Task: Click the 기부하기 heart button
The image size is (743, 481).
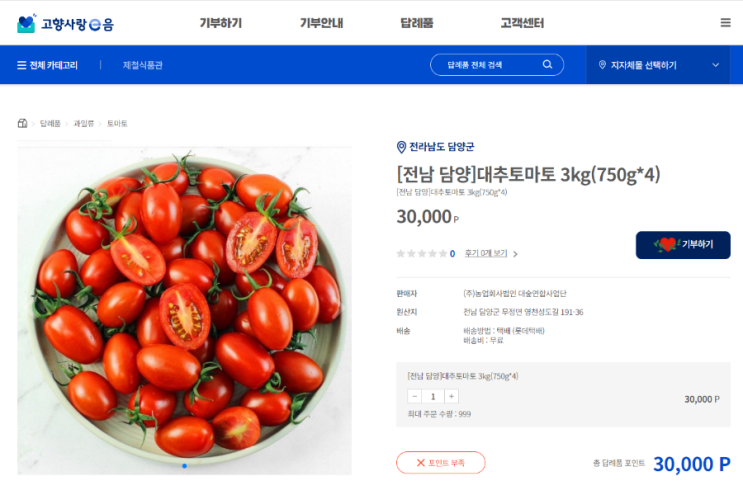Action: (x=683, y=245)
